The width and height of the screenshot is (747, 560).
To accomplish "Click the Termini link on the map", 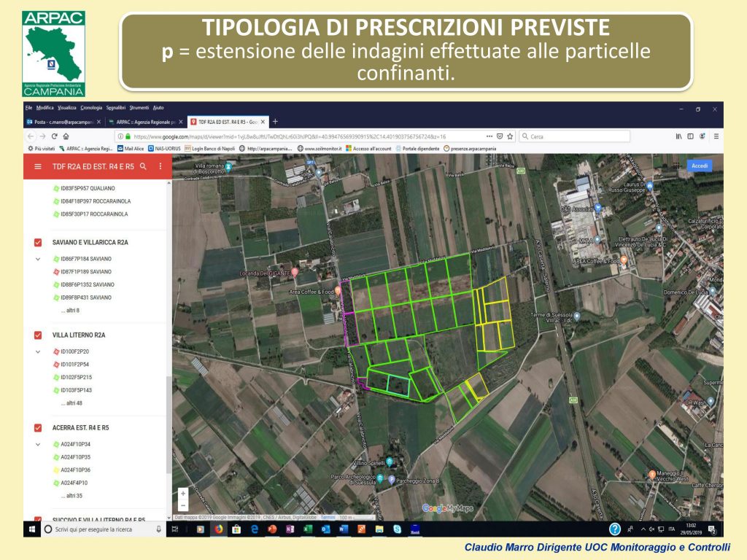I will 328,517.
